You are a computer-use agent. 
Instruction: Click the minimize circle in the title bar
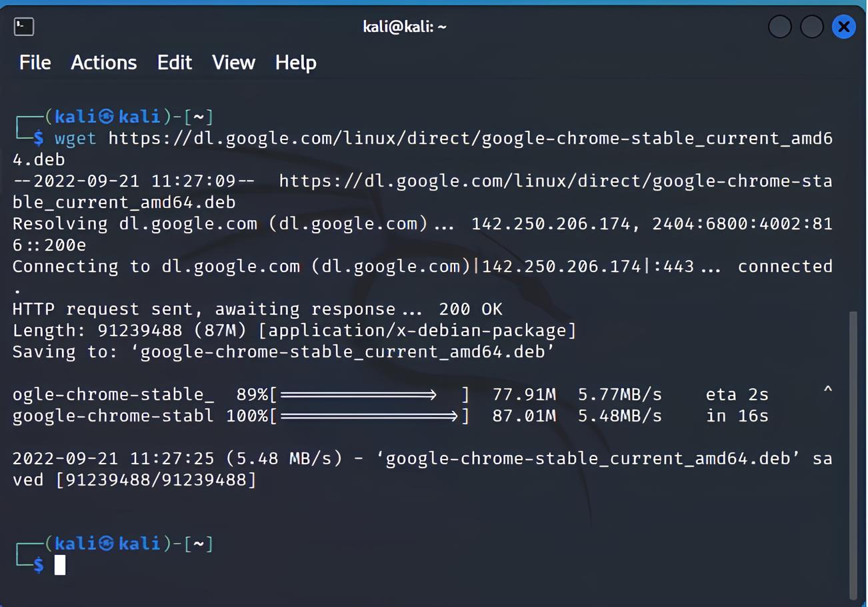click(x=779, y=27)
